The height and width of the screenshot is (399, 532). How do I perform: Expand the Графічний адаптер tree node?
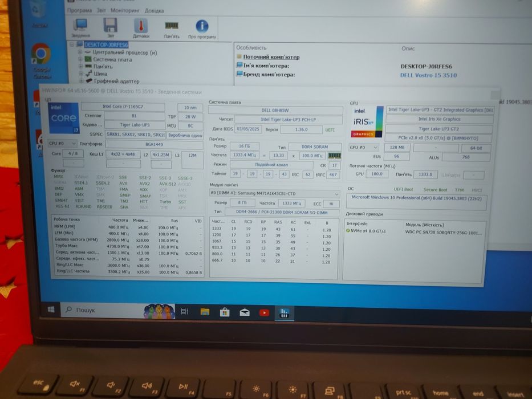point(82,81)
